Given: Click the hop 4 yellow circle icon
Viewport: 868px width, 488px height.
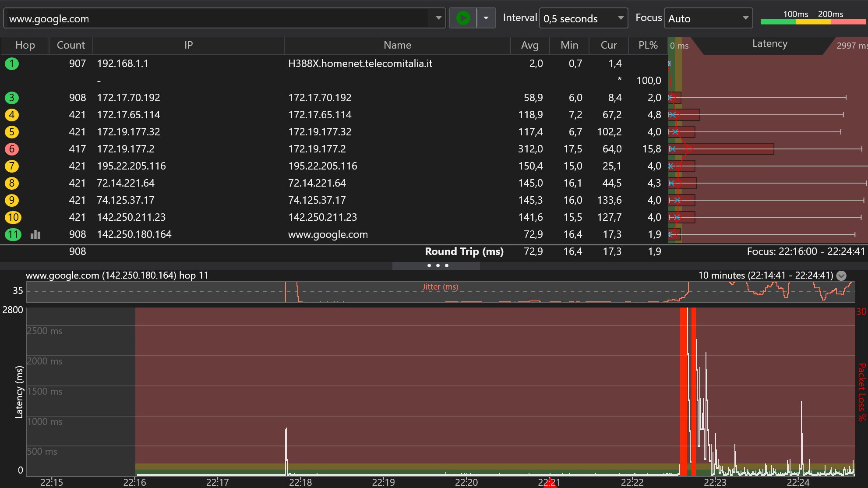Looking at the screenshot, I should coord(12,115).
